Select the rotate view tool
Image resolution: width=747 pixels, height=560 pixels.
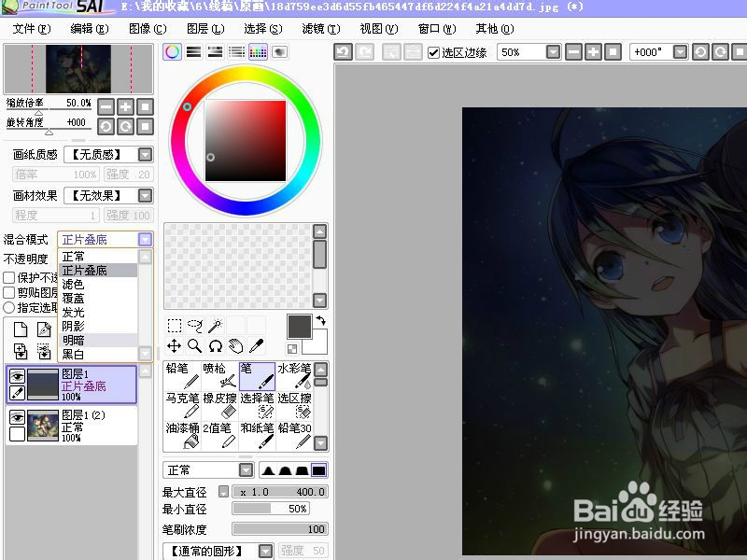216,345
